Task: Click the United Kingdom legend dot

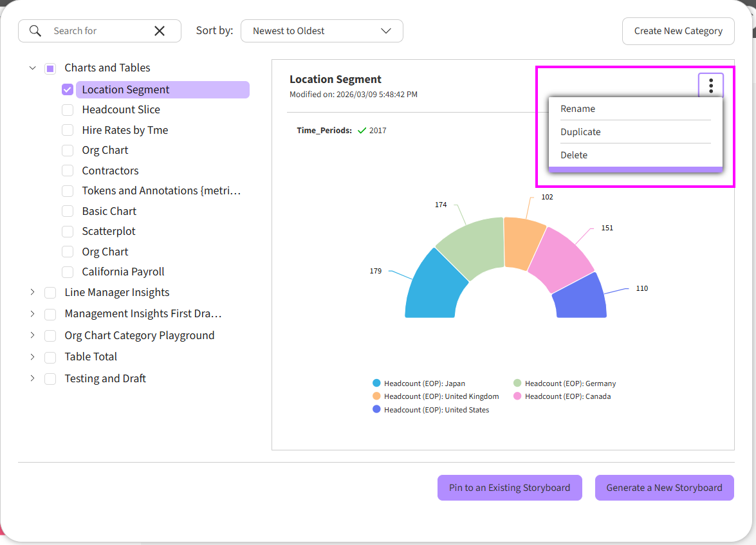Action: coord(376,396)
